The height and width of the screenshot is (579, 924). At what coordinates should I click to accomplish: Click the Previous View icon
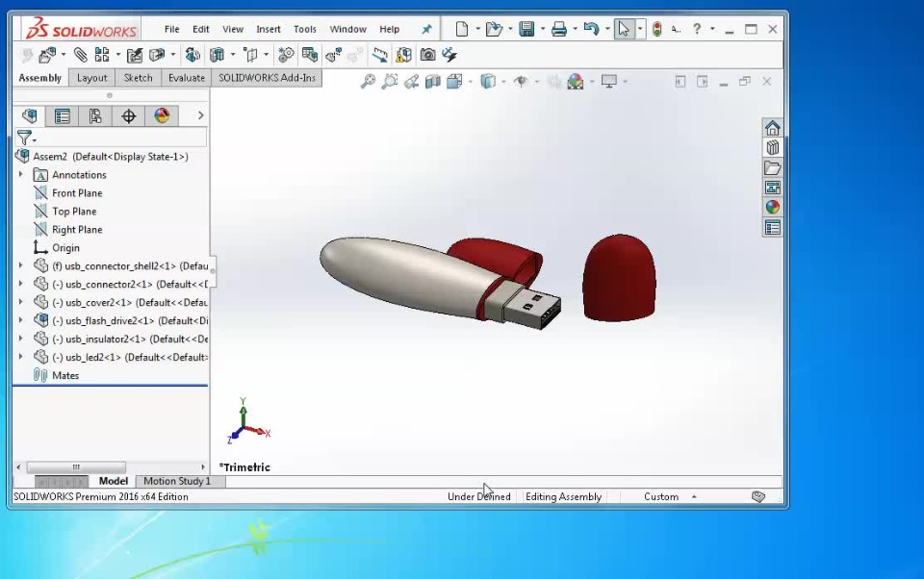[x=411, y=82]
